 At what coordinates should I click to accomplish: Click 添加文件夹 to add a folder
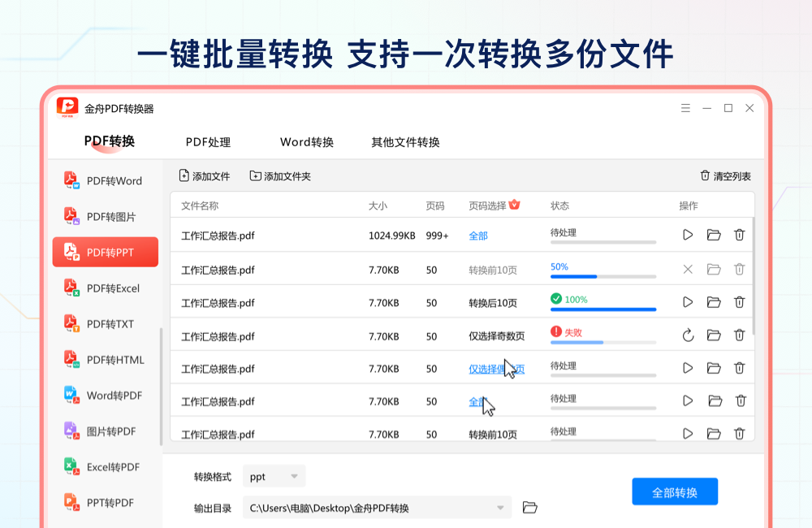coord(280,175)
